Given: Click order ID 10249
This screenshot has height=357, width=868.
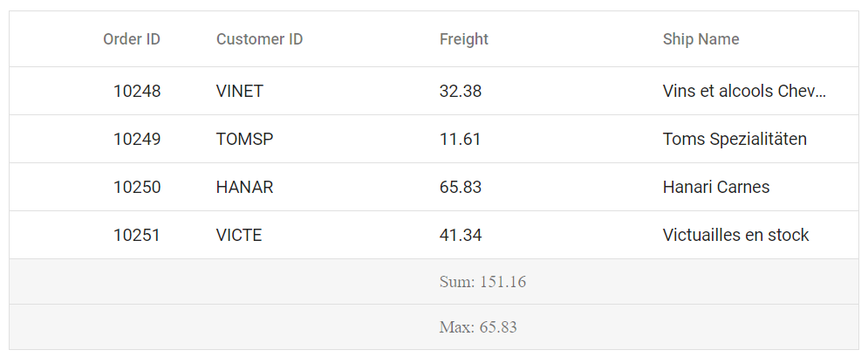Looking at the screenshot, I should click(137, 139).
